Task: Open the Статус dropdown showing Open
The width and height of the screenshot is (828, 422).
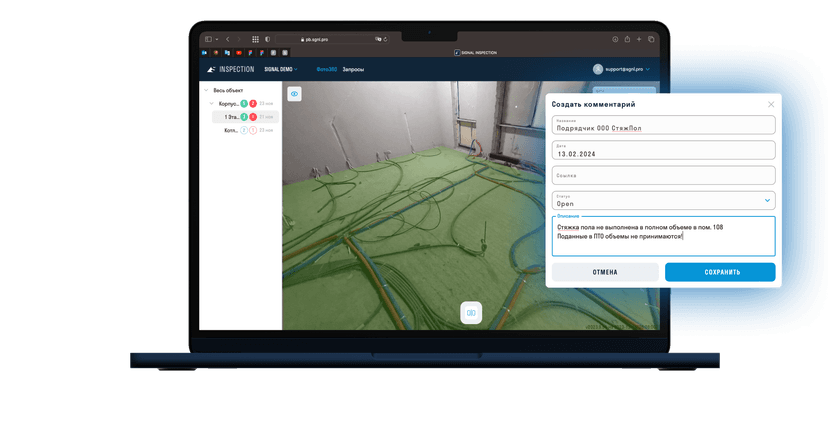Action: (663, 201)
